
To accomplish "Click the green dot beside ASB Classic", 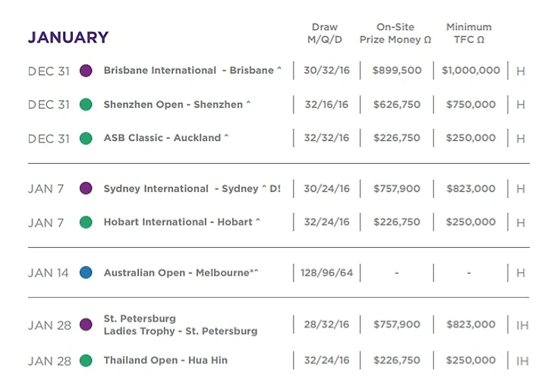I will point(87,138).
